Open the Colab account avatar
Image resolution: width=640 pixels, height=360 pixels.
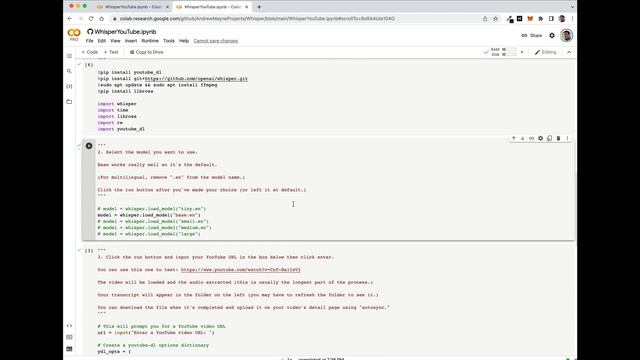pyautogui.click(x=566, y=36)
